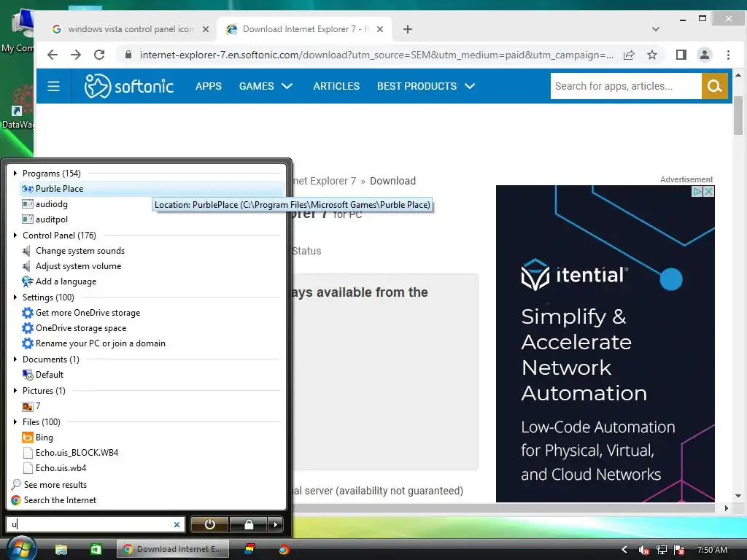The image size is (747, 560).
Task: Open the shutdown options arrow
Action: (x=275, y=524)
